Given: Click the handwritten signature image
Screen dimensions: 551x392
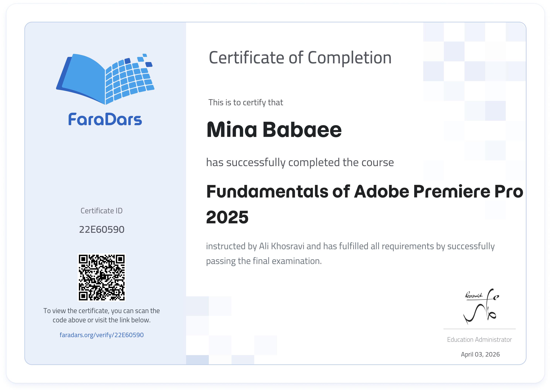Looking at the screenshot, I should [x=481, y=306].
